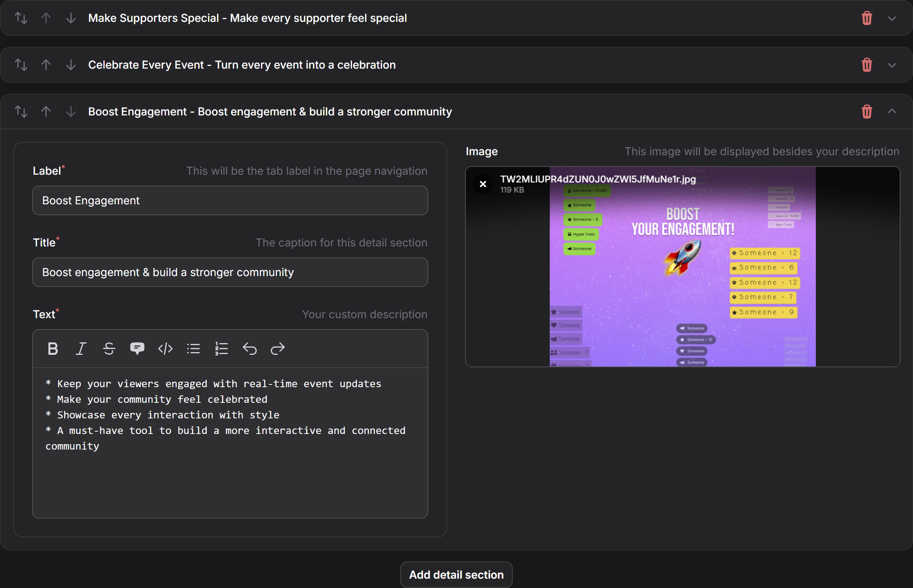Screen dimensions: 913x588
Task: Toggle bold formatting in text editor
Action: pos(53,348)
